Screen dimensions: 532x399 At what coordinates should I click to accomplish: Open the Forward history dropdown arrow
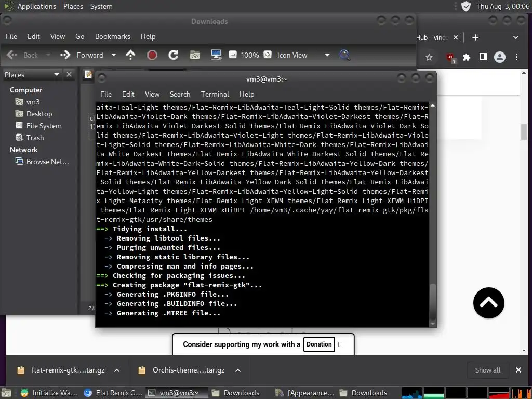[114, 55]
